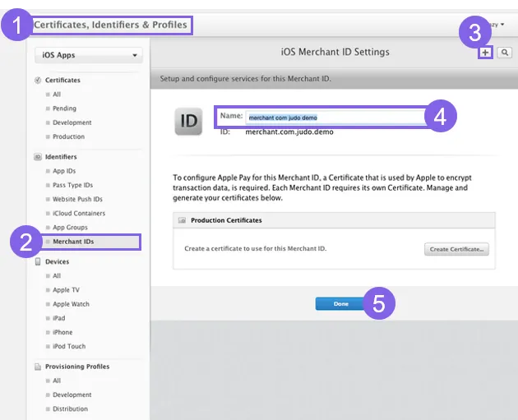
Task: Click the Identifiers section ID icon
Action: point(38,157)
